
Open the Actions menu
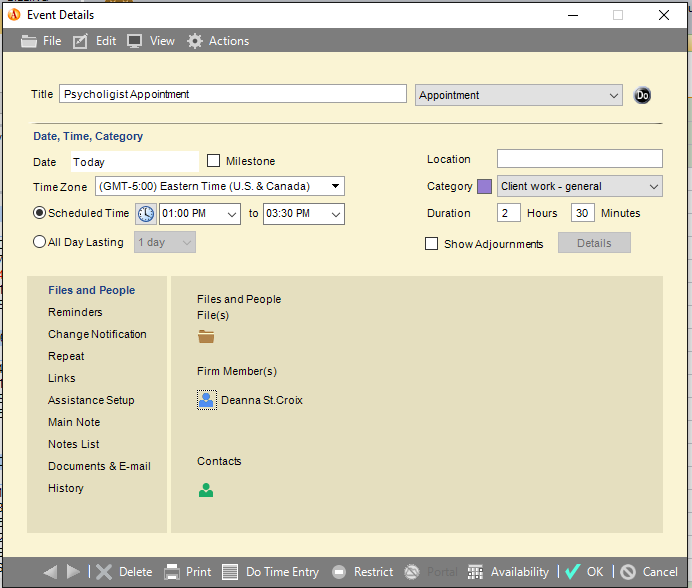[218, 41]
